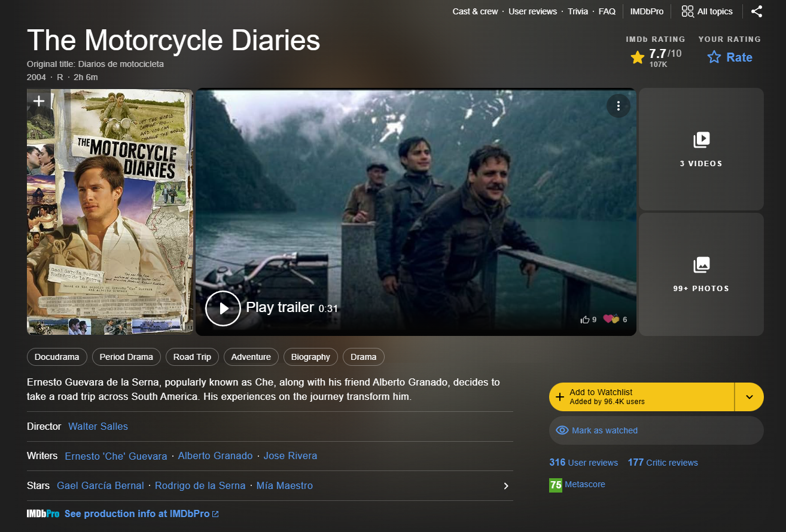Click the R rating certificate link

coord(60,77)
